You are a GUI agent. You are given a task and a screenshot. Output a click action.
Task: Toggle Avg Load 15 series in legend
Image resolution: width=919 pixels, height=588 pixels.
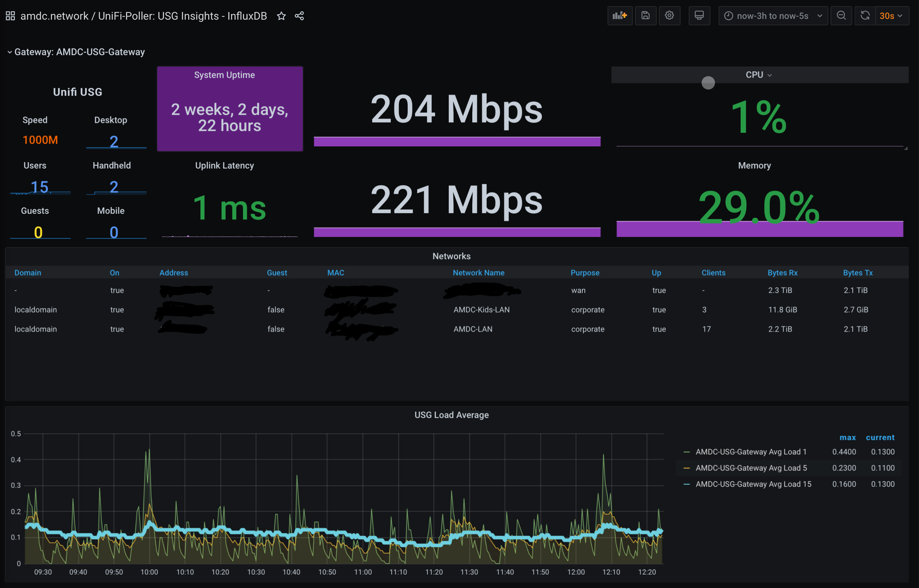(753, 484)
